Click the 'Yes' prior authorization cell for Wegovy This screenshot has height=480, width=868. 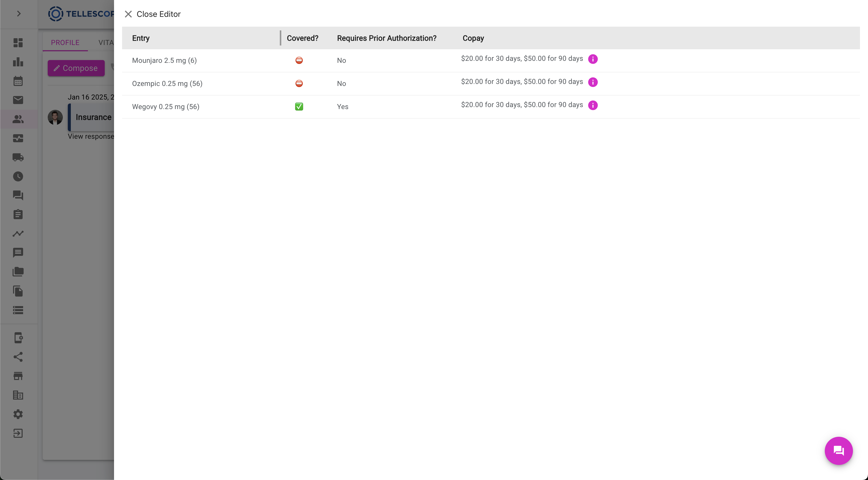click(343, 107)
